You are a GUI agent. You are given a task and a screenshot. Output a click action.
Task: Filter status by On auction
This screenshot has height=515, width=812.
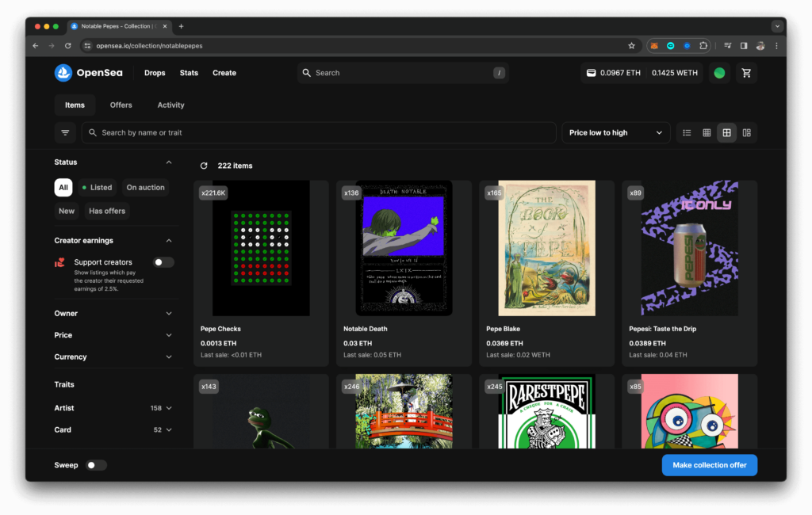146,187
